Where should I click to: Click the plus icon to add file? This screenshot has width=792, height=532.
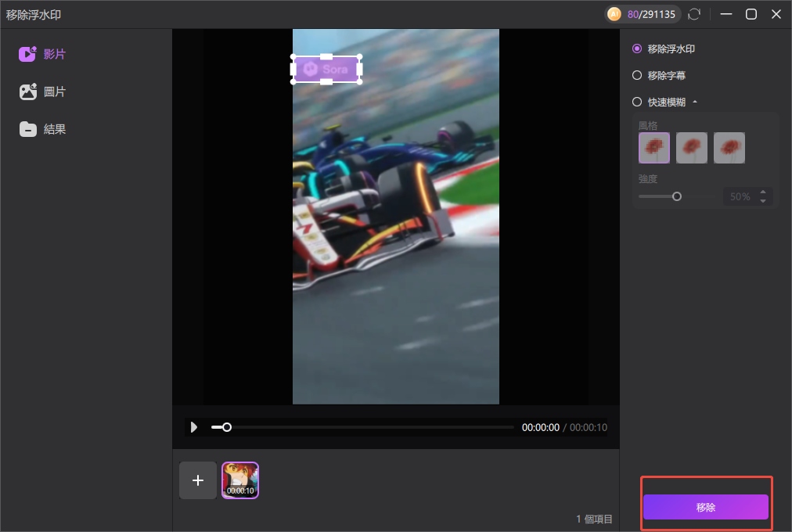click(x=198, y=480)
